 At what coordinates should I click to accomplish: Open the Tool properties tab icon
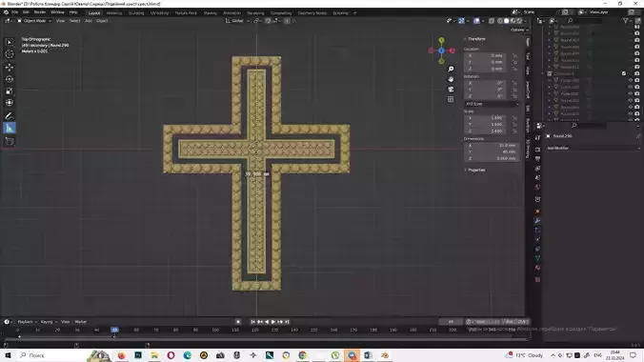click(537, 138)
